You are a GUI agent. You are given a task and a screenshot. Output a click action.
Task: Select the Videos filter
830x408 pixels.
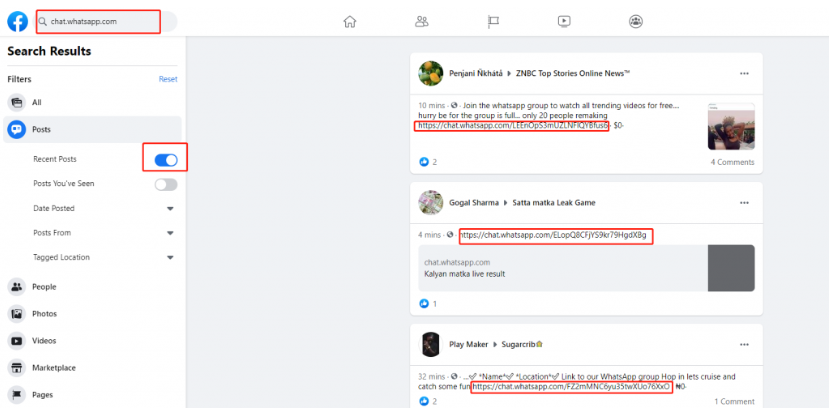click(x=93, y=341)
